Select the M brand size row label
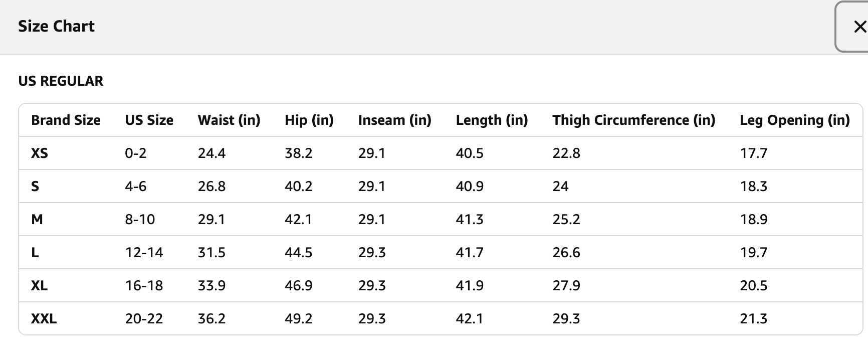 pos(37,220)
